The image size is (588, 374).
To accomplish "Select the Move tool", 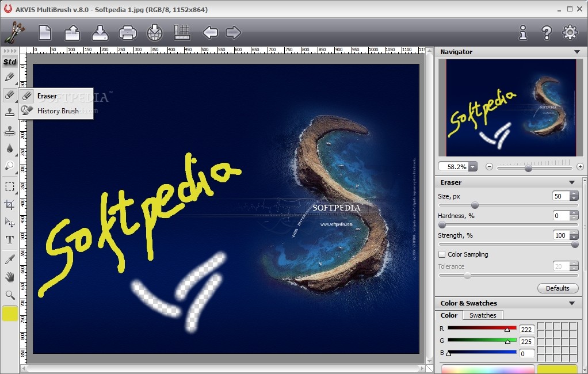I will pyautogui.click(x=10, y=222).
